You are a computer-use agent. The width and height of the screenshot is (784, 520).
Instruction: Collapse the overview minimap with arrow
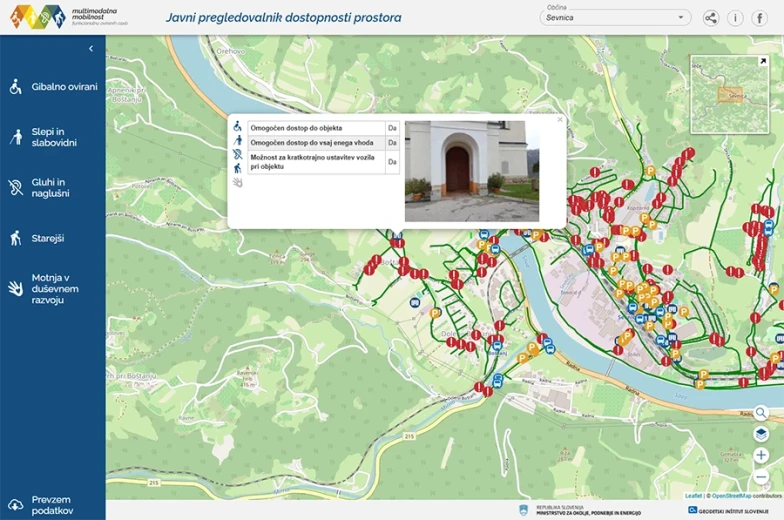tap(763, 61)
